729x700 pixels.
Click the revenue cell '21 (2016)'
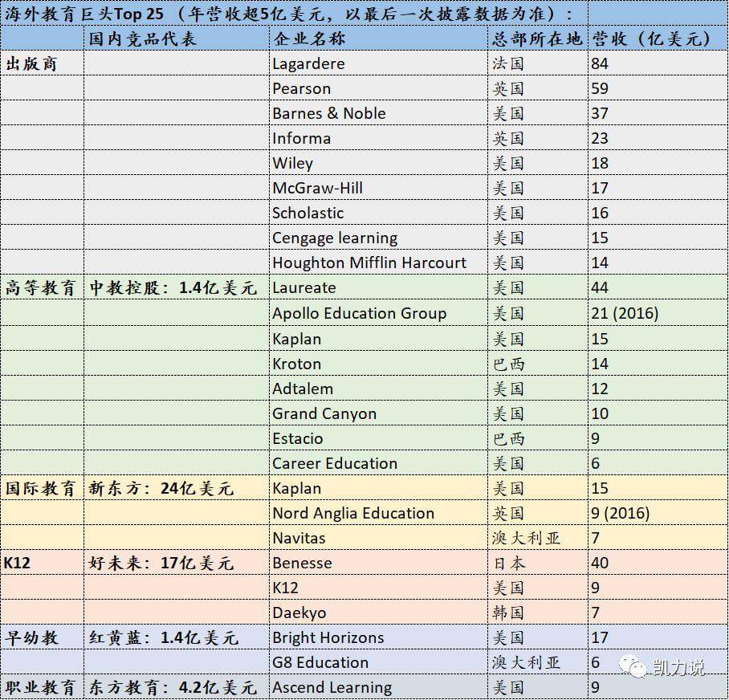[x=658, y=313]
